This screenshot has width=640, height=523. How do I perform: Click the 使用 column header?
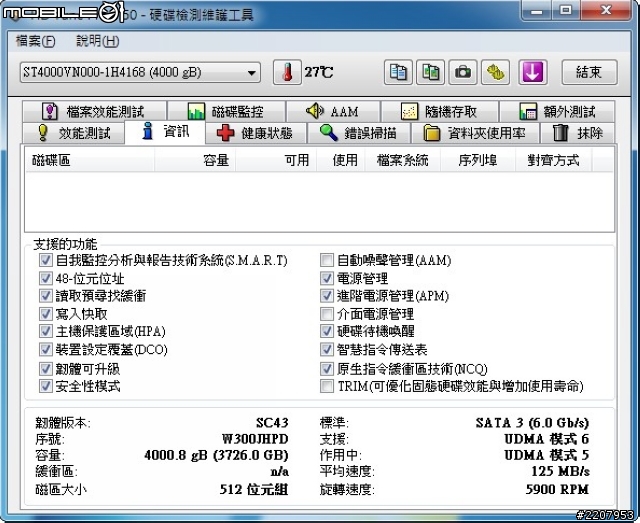click(x=341, y=160)
